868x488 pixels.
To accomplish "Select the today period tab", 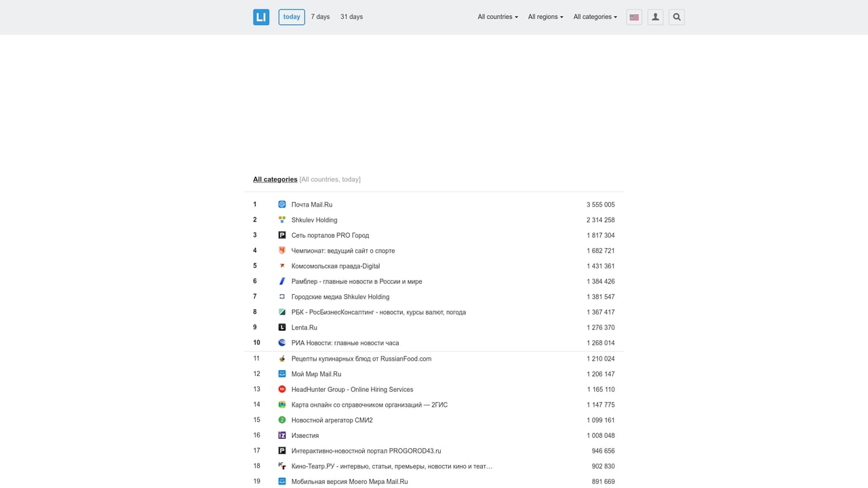I will click(x=292, y=17).
